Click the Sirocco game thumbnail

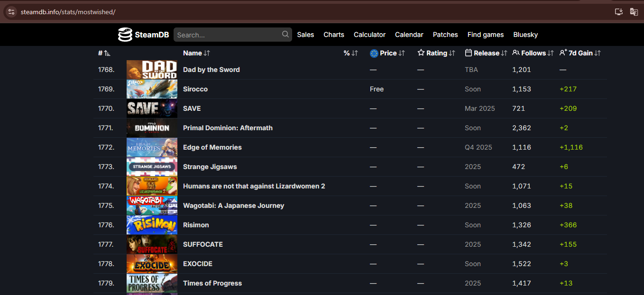tap(152, 89)
